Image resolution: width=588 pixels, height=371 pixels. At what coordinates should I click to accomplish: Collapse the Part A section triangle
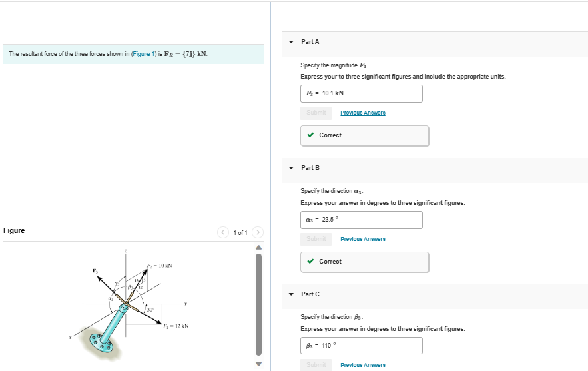pos(291,42)
